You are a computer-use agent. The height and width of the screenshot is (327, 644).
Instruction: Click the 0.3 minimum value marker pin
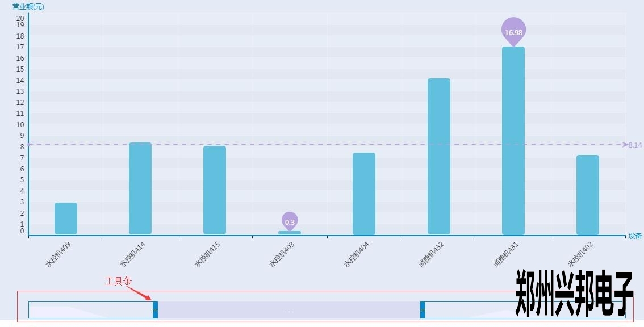coord(290,221)
